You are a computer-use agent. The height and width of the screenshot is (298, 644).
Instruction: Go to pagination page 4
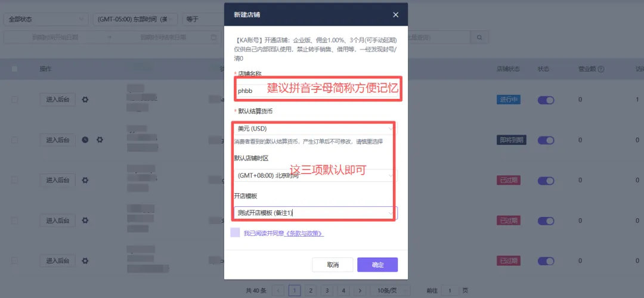tap(343, 290)
